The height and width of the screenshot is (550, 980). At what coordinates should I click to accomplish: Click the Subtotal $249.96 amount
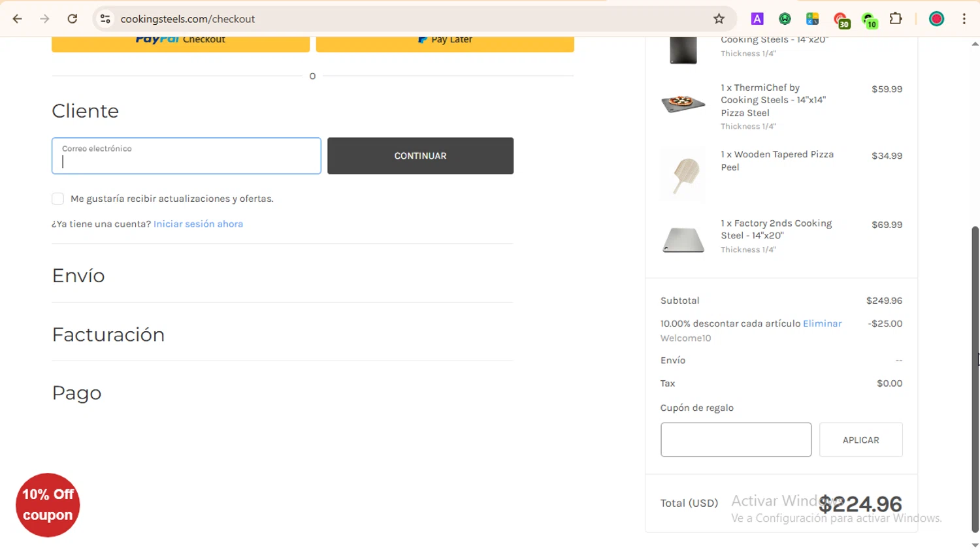884,300
